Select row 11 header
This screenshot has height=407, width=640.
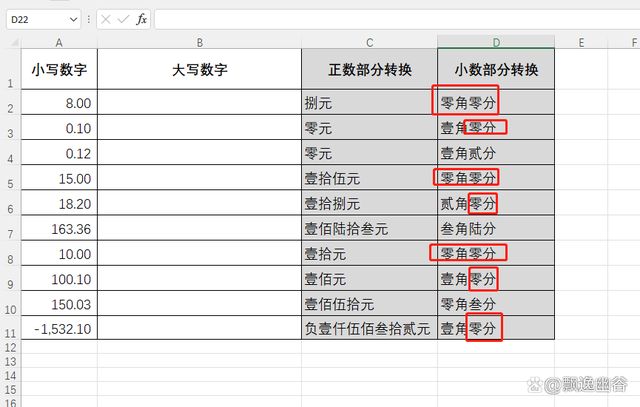tap(10, 328)
